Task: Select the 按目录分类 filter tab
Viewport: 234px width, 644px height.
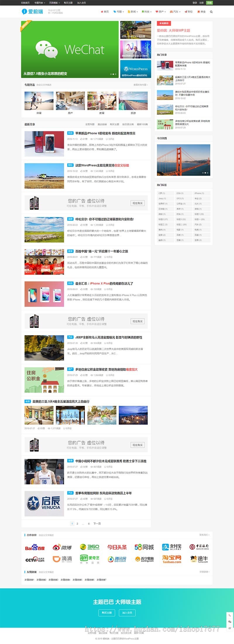Action: (128, 125)
